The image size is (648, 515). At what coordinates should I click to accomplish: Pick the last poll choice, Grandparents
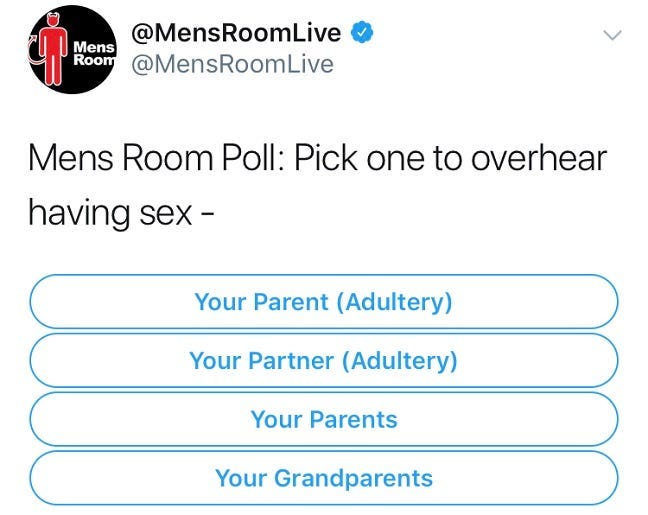pos(324,478)
